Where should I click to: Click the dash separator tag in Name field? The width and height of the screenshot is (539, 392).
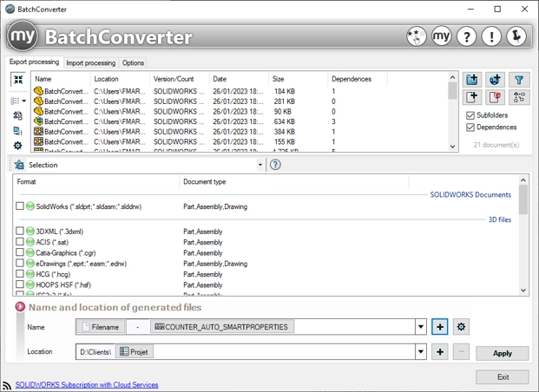pyautogui.click(x=137, y=327)
